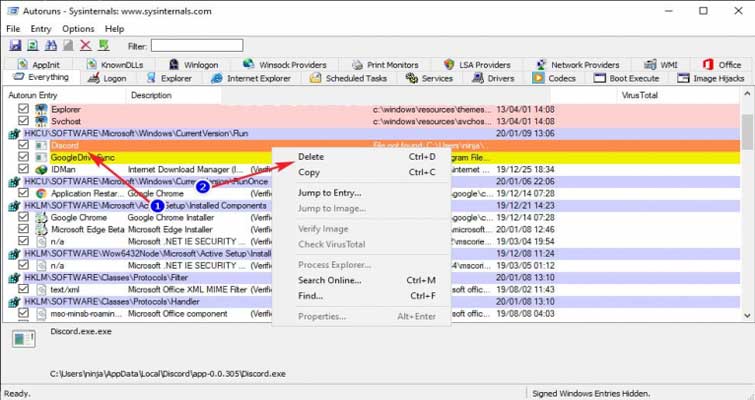Uncheck the IDMan autorun checkbox
Viewport: 755px width, 400px height.
click(x=23, y=169)
